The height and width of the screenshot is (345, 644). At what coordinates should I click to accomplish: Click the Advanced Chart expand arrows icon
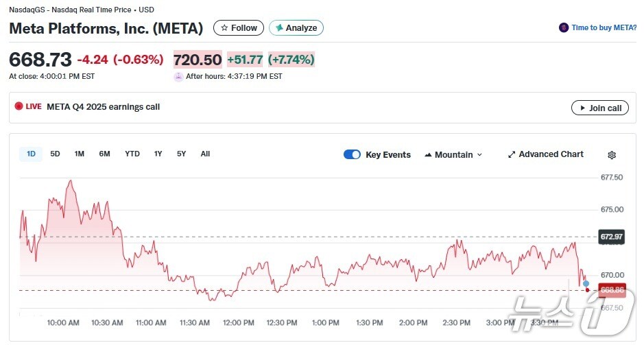click(511, 155)
